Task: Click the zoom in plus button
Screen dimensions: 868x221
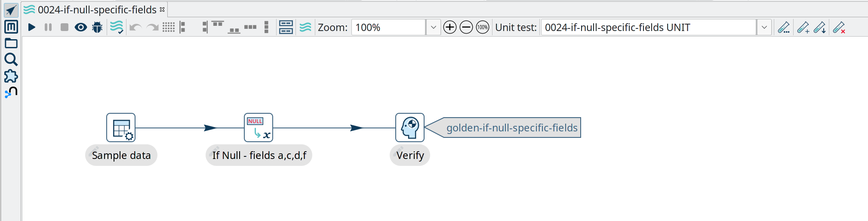Action: pyautogui.click(x=449, y=28)
